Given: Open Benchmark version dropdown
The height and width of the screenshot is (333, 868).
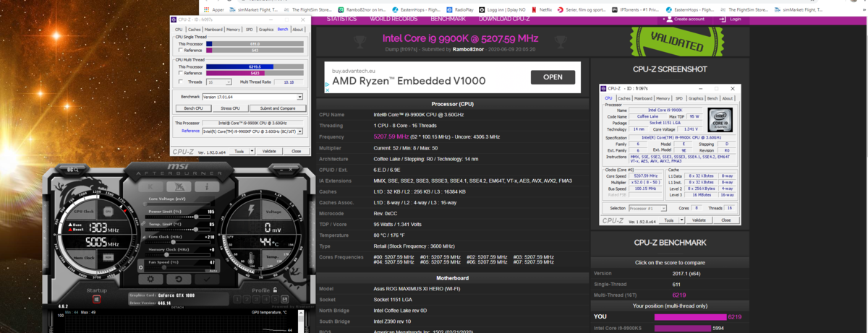Looking at the screenshot, I should pyautogui.click(x=252, y=96).
